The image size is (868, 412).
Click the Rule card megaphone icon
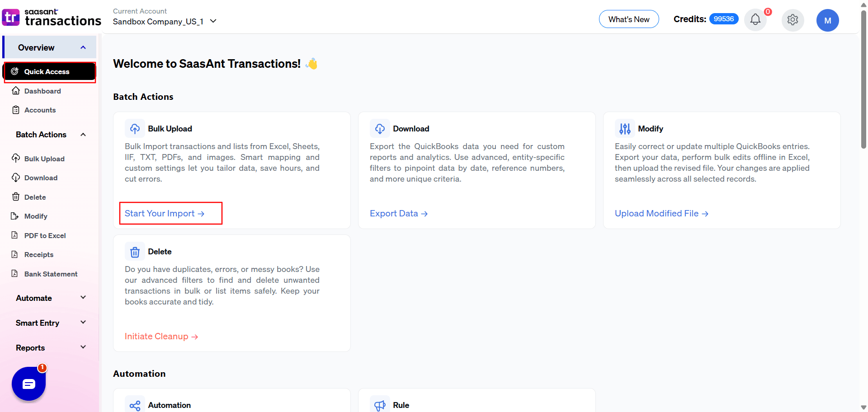coord(380,405)
